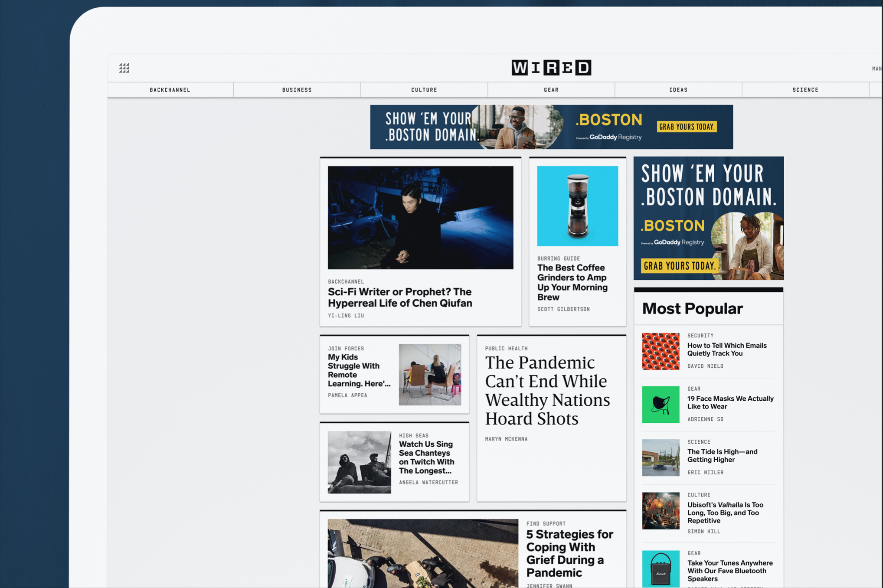This screenshot has height=588, width=883.
Task: Go to the Business section tab
Action: pyautogui.click(x=297, y=90)
